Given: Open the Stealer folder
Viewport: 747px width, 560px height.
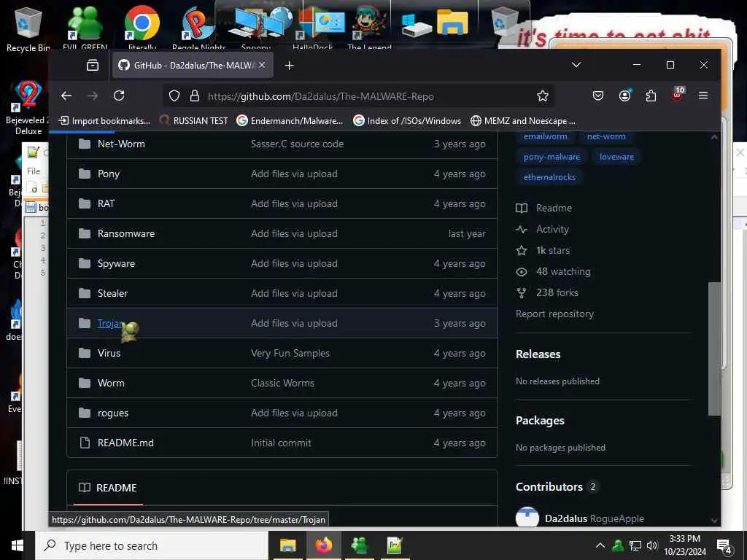Looking at the screenshot, I should point(112,293).
